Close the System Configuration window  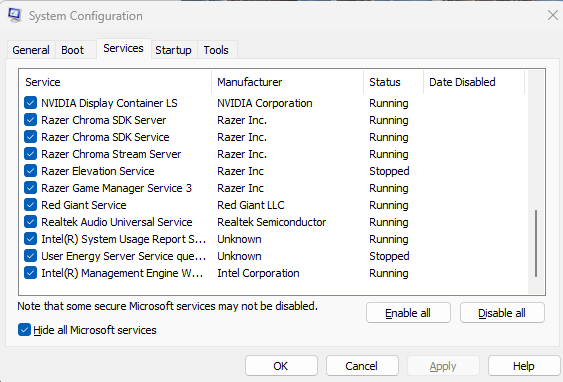pos(553,15)
